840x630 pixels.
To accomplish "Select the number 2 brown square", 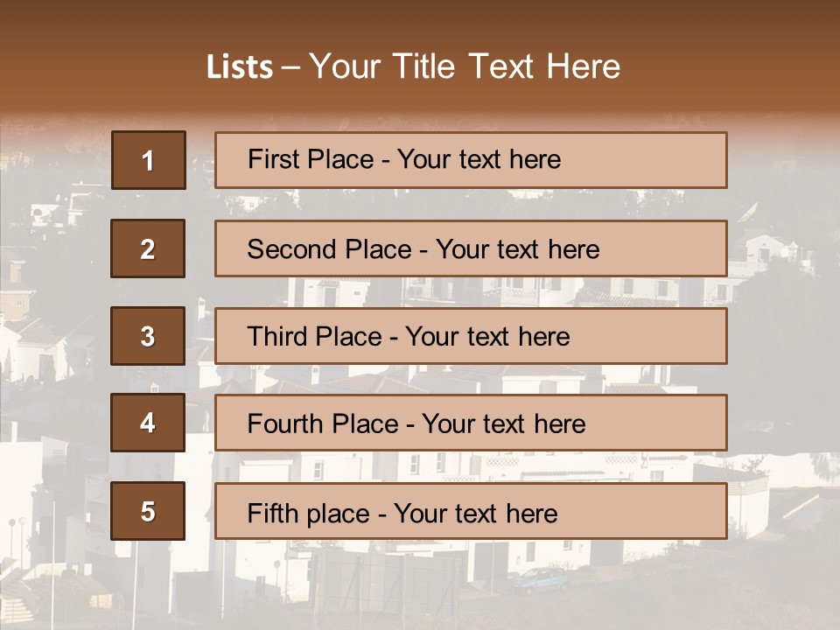I will tap(148, 248).
